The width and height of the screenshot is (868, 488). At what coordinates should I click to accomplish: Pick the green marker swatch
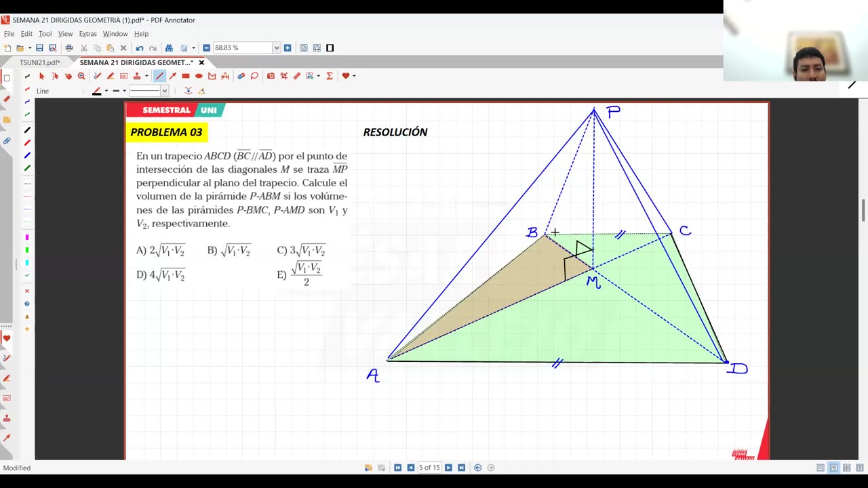[x=27, y=250]
